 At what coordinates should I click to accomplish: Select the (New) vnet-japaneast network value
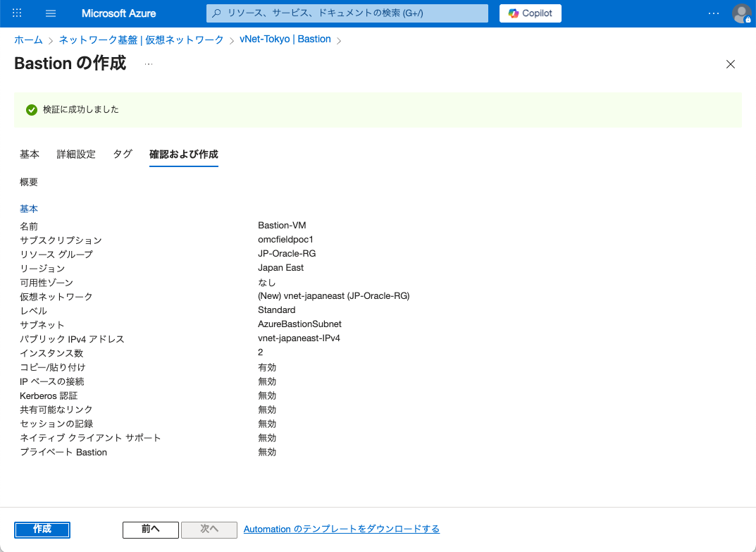pos(334,296)
